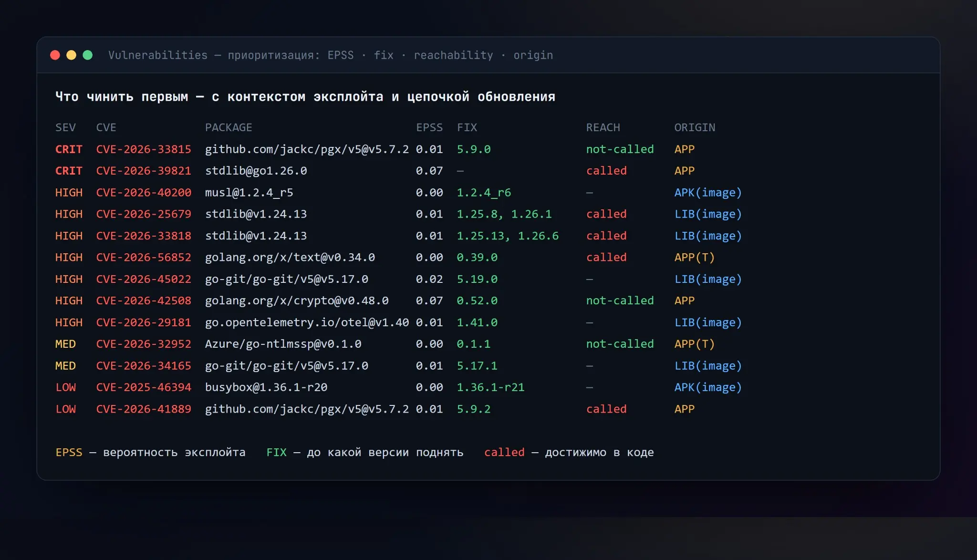This screenshot has height=560, width=977.
Task: Click EPSS value 0.02 for CVE-2026-45022
Action: 429,279
